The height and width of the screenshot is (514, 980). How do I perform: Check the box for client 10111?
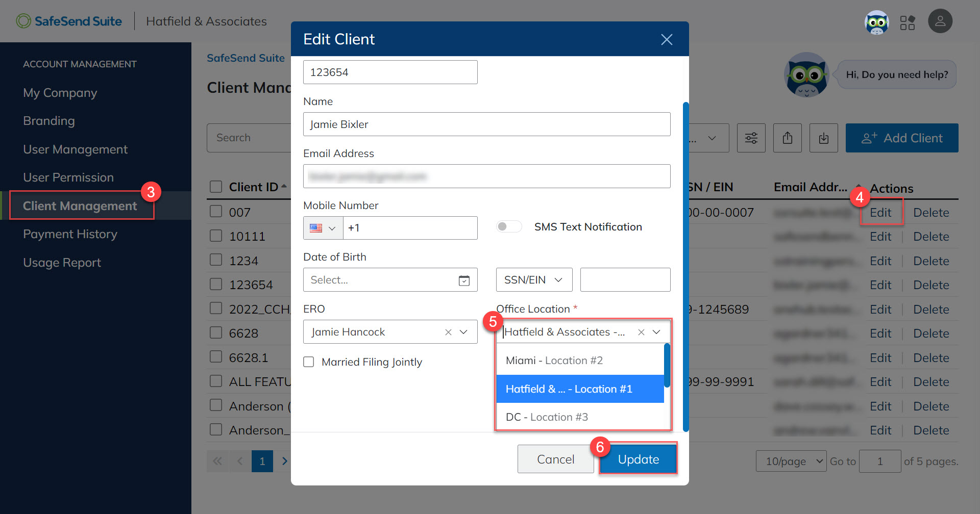[216, 236]
